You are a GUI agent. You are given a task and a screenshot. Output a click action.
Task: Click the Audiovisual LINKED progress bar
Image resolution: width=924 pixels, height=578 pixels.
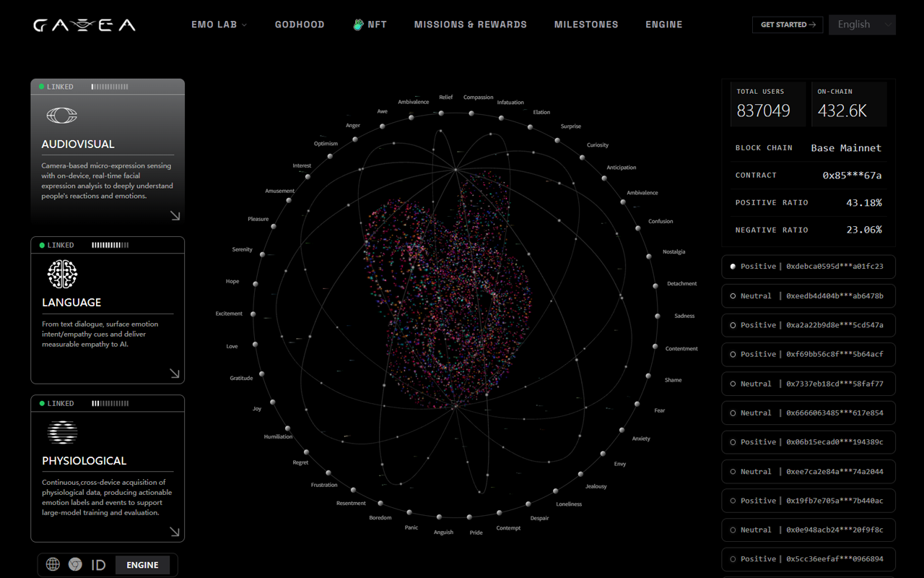click(x=110, y=87)
